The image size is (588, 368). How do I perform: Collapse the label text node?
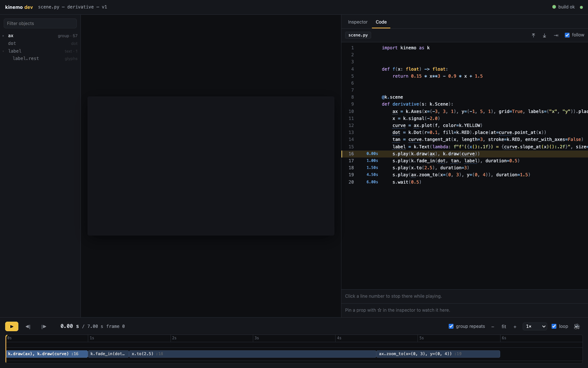pyautogui.click(x=3, y=51)
